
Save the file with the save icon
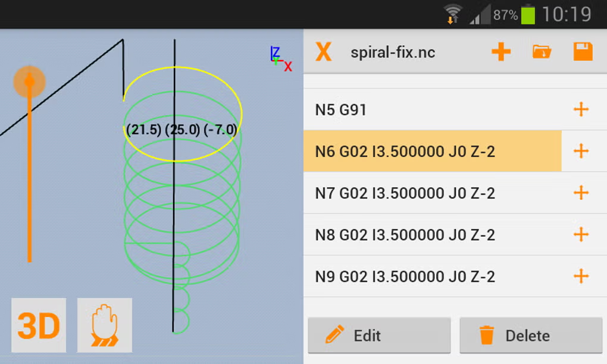(583, 52)
